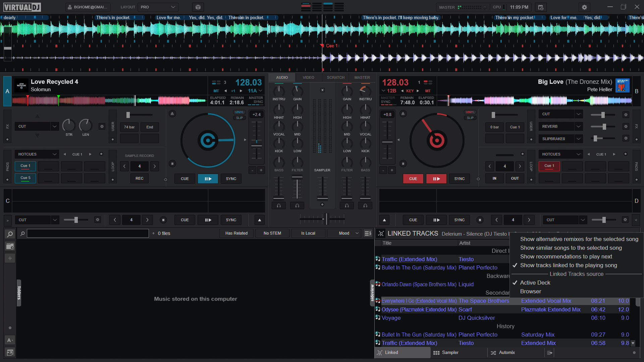The image size is (644, 362).
Task: Open deck A FX CUT settings gear
Action: pyautogui.click(x=102, y=126)
